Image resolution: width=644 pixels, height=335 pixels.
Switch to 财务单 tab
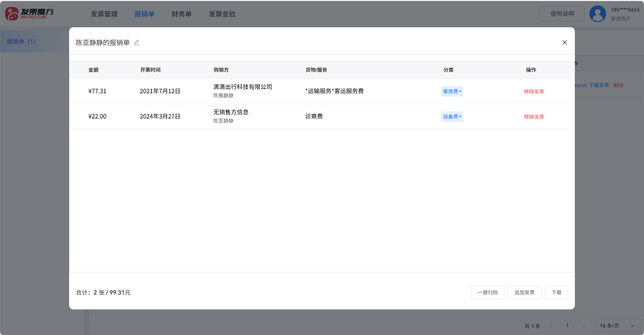181,14
